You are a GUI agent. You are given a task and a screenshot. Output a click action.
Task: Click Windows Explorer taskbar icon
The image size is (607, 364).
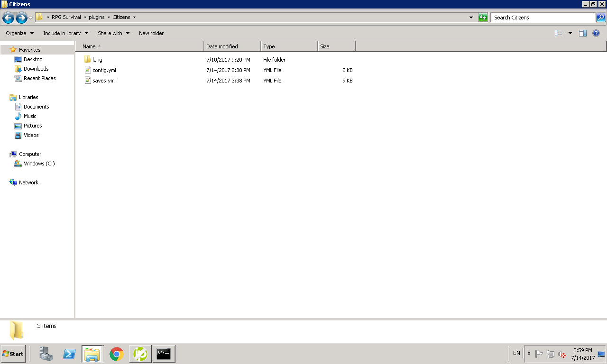92,354
